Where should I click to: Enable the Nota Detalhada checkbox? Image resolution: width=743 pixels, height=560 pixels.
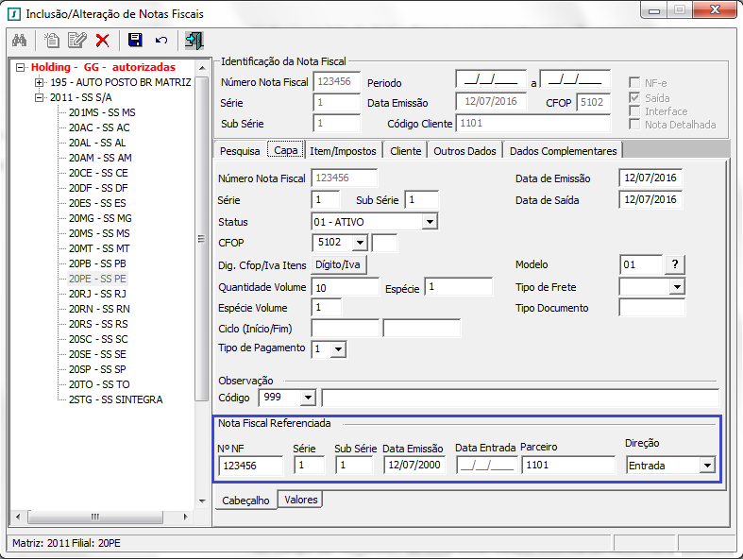pyautogui.click(x=635, y=125)
